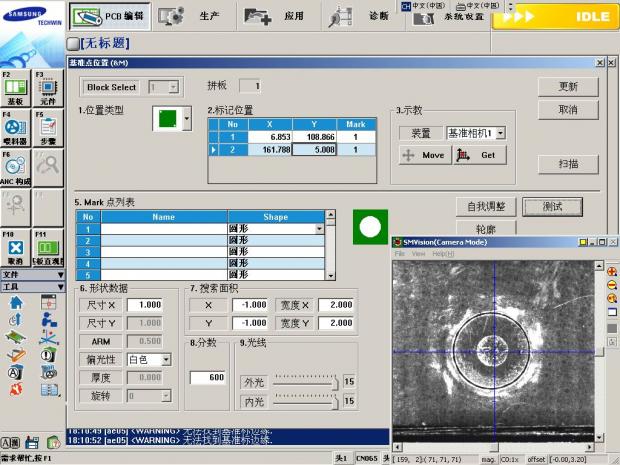Click the orange conveyor rail tool icon

click(16, 355)
